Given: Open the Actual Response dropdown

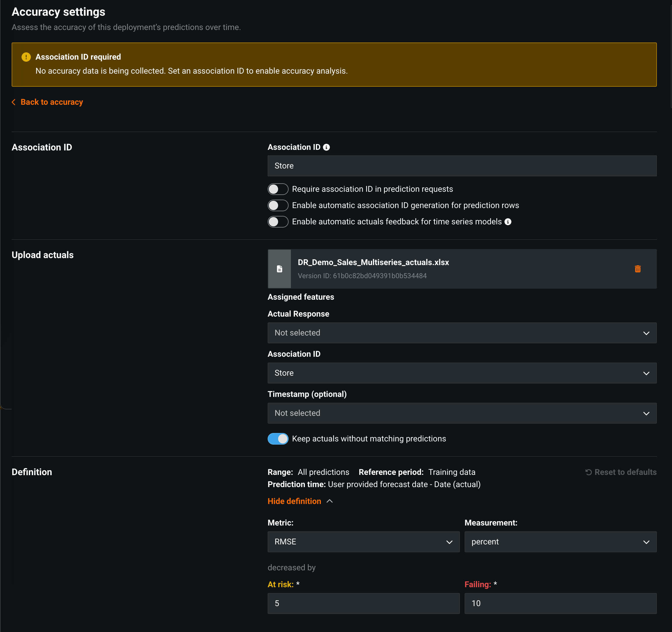Looking at the screenshot, I should tap(462, 333).
